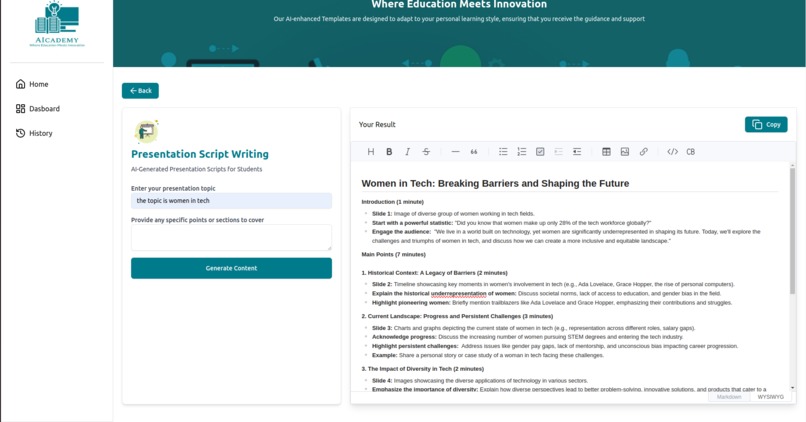Click the indent toolbar icon

tap(559, 152)
